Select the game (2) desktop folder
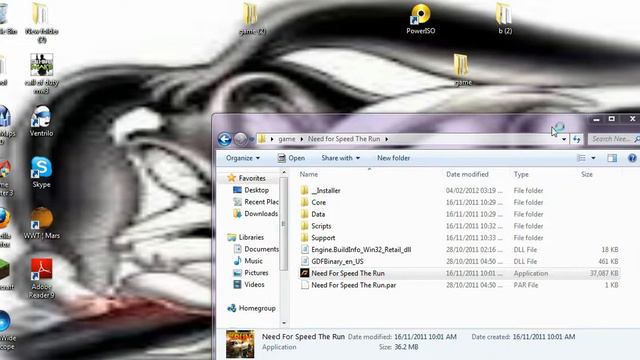The image size is (640, 360). [251, 19]
